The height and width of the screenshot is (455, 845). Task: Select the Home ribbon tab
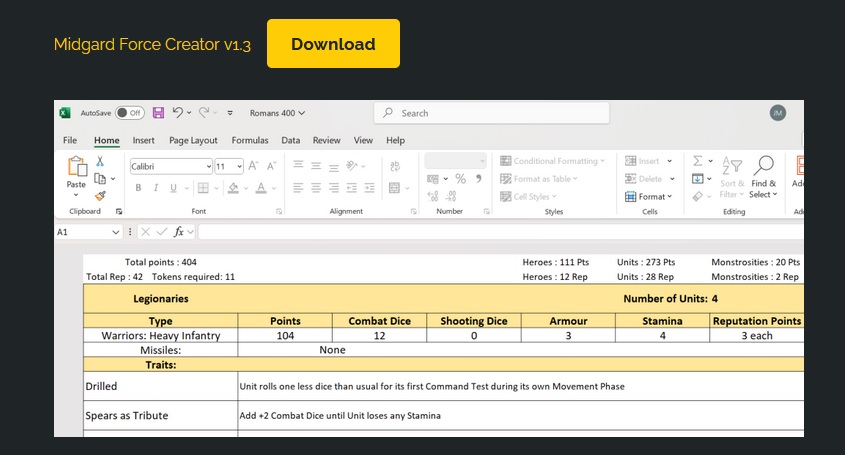coord(107,140)
